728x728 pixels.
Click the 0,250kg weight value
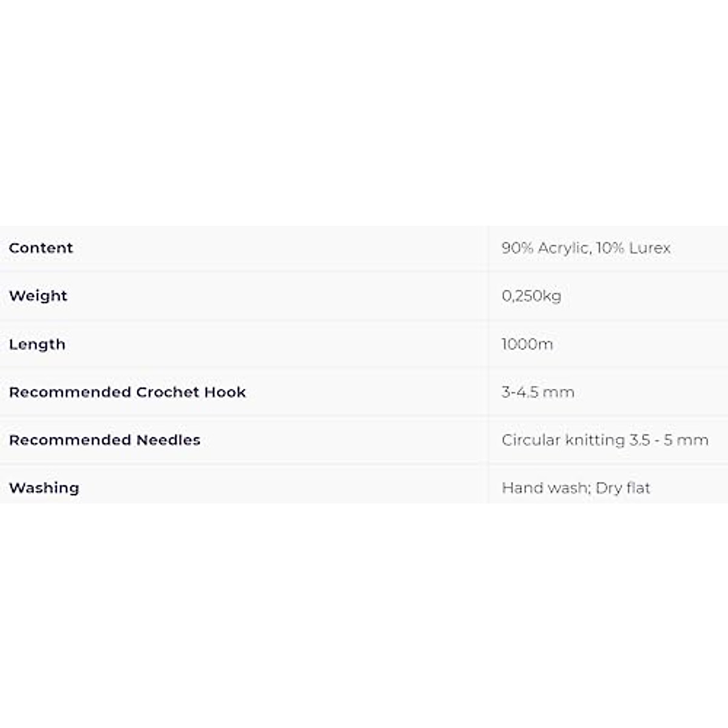pyautogui.click(x=531, y=296)
